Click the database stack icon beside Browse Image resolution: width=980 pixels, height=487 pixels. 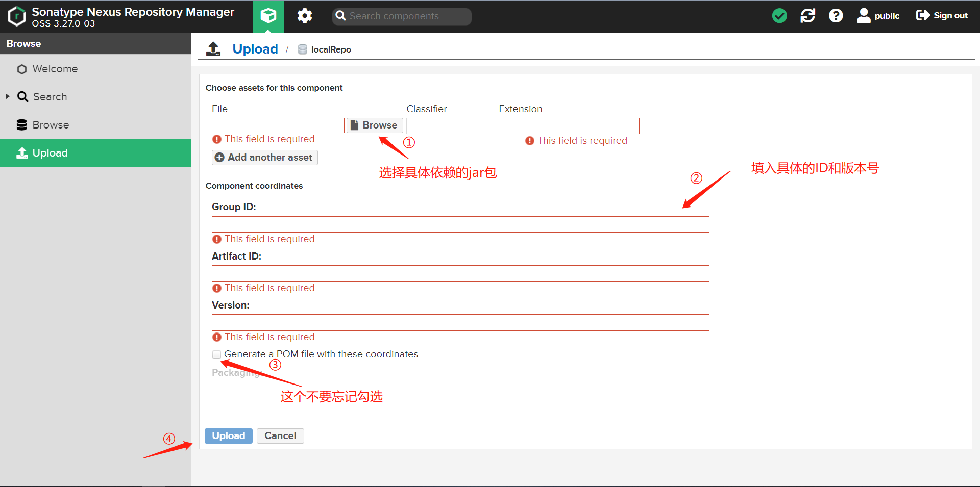tap(22, 125)
